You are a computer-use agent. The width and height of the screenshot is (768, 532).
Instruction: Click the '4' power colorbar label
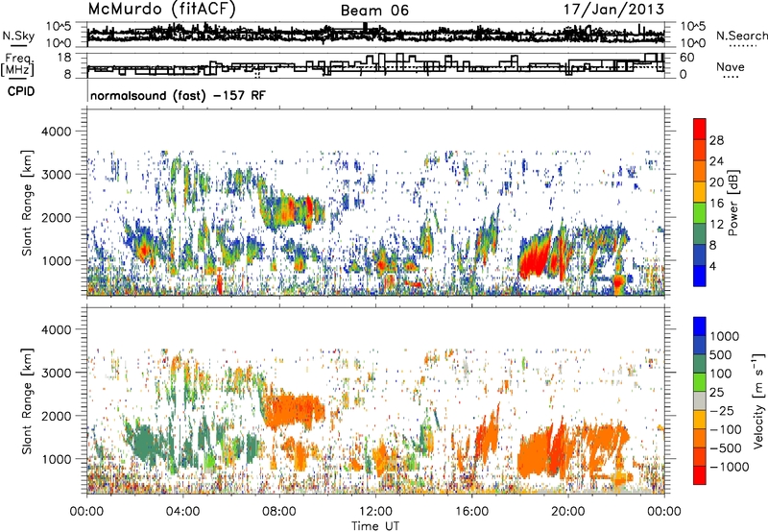coord(712,266)
